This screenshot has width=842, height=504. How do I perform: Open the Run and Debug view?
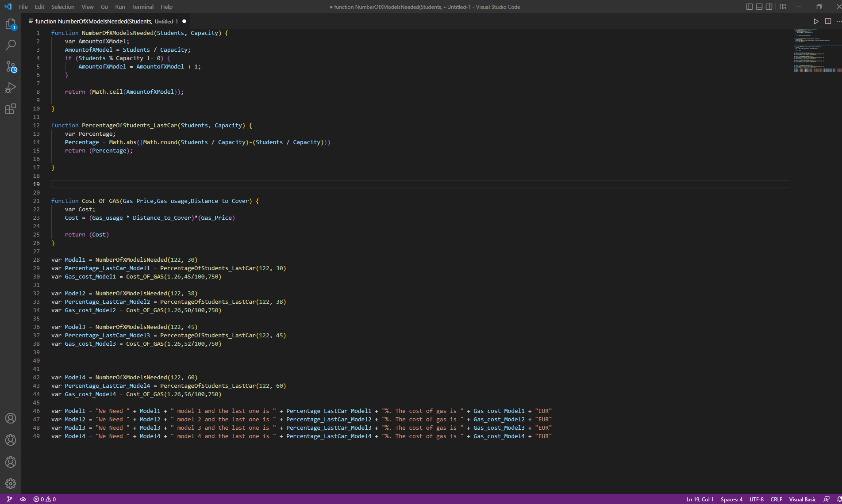coord(11,88)
